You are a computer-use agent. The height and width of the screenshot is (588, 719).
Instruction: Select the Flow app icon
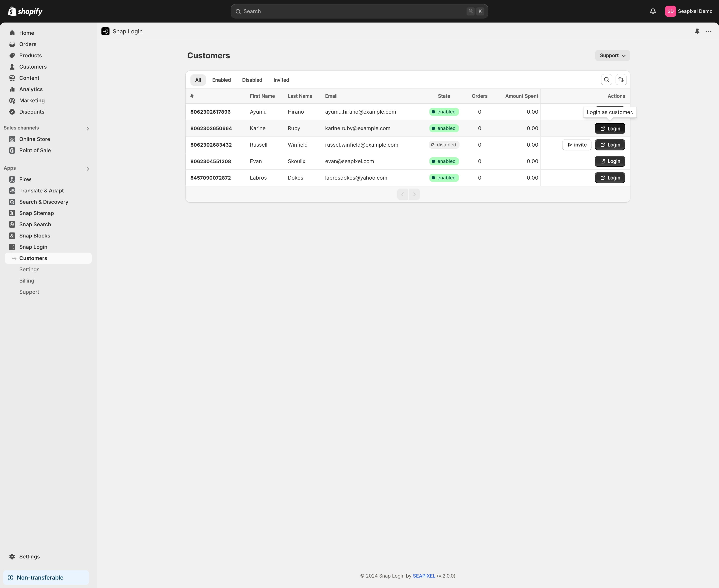tap(12, 179)
